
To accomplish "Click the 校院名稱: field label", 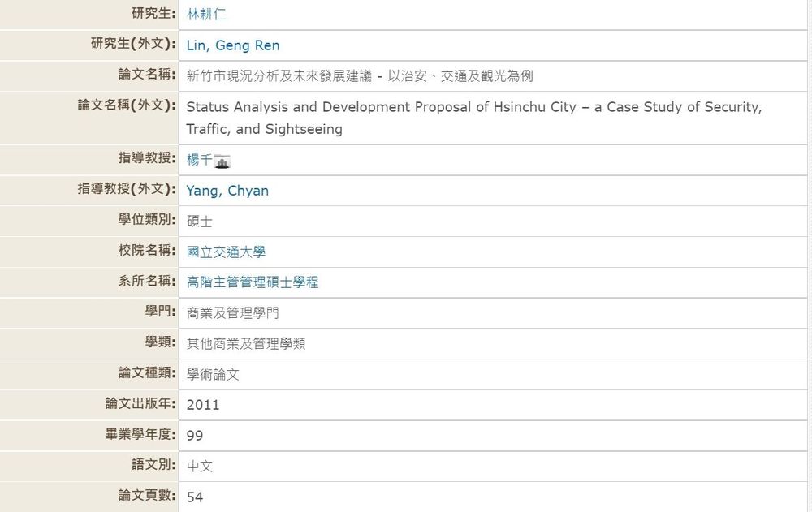I will [147, 250].
